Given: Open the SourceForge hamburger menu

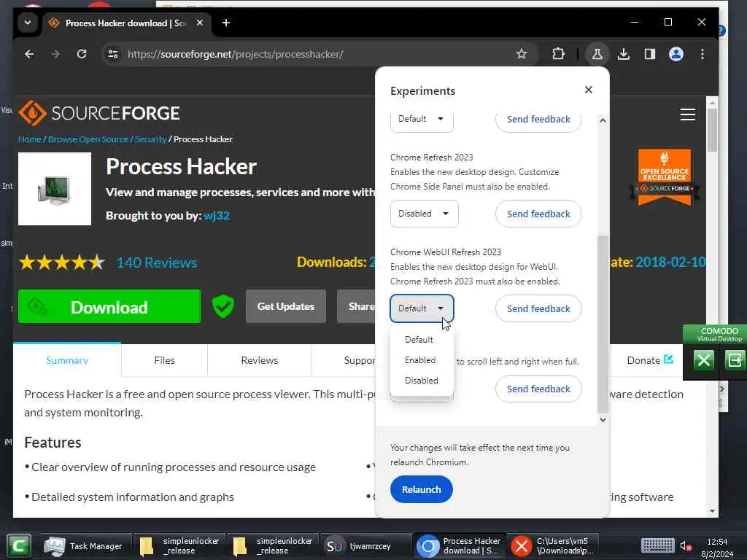Looking at the screenshot, I should tap(687, 114).
